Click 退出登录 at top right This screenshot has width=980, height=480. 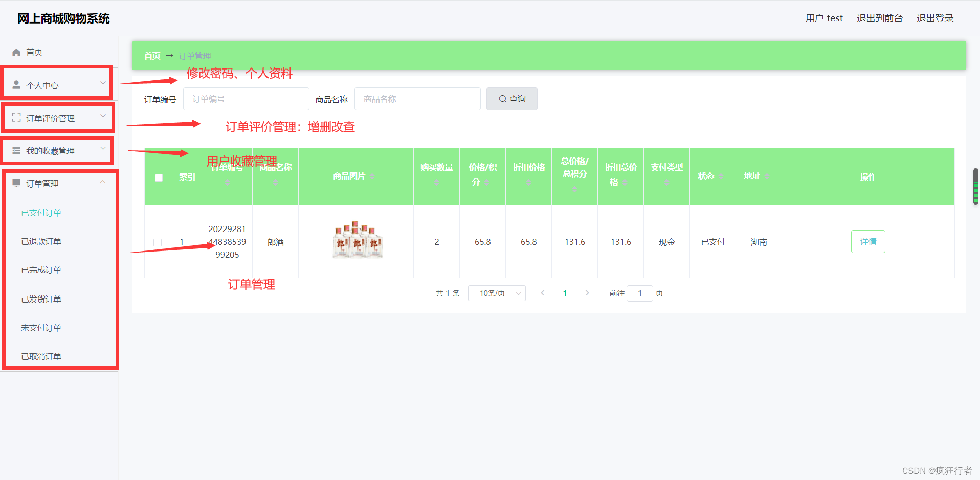[x=934, y=18]
